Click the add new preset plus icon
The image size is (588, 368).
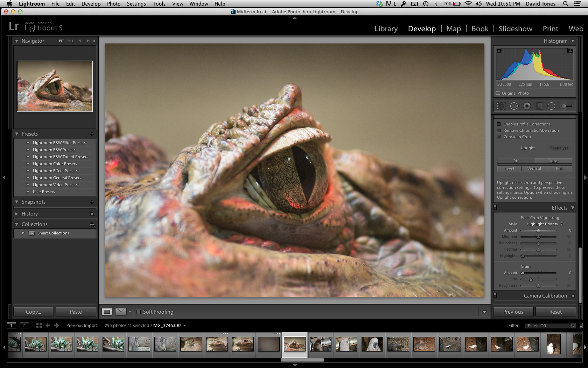[92, 134]
